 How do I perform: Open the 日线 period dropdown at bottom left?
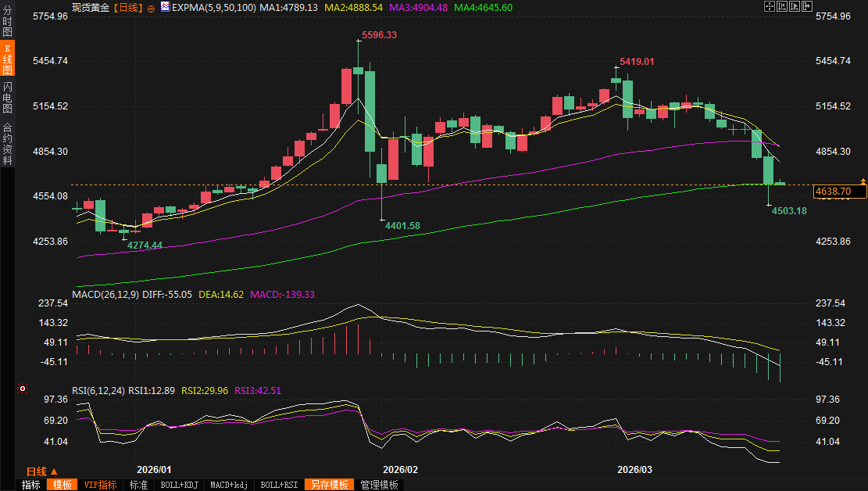click(41, 471)
